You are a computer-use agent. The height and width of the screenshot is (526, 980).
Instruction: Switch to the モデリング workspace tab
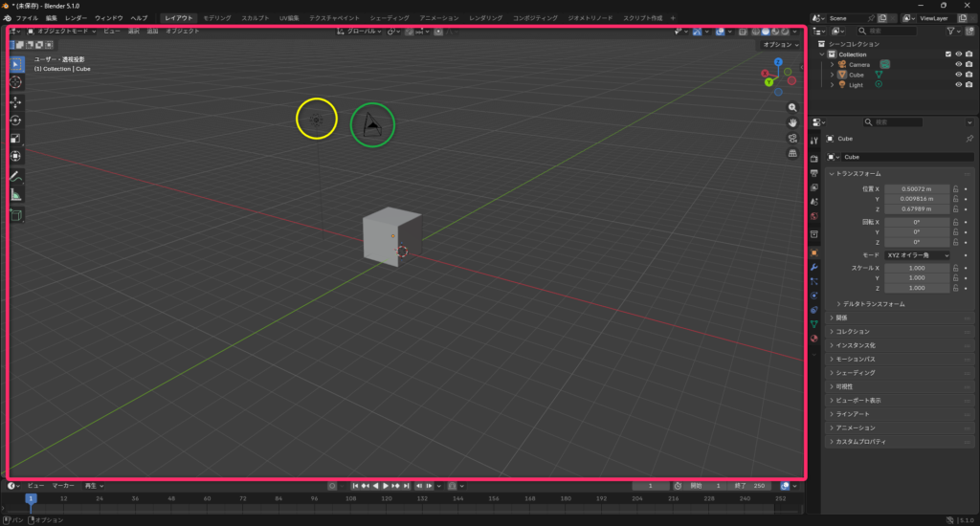(217, 18)
